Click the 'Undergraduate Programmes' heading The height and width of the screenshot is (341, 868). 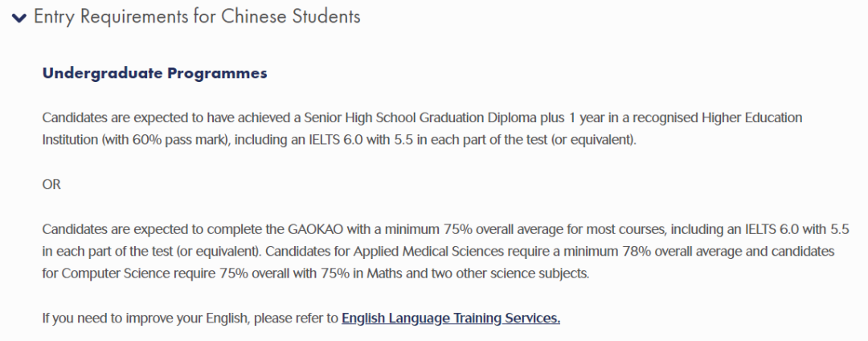click(x=154, y=73)
